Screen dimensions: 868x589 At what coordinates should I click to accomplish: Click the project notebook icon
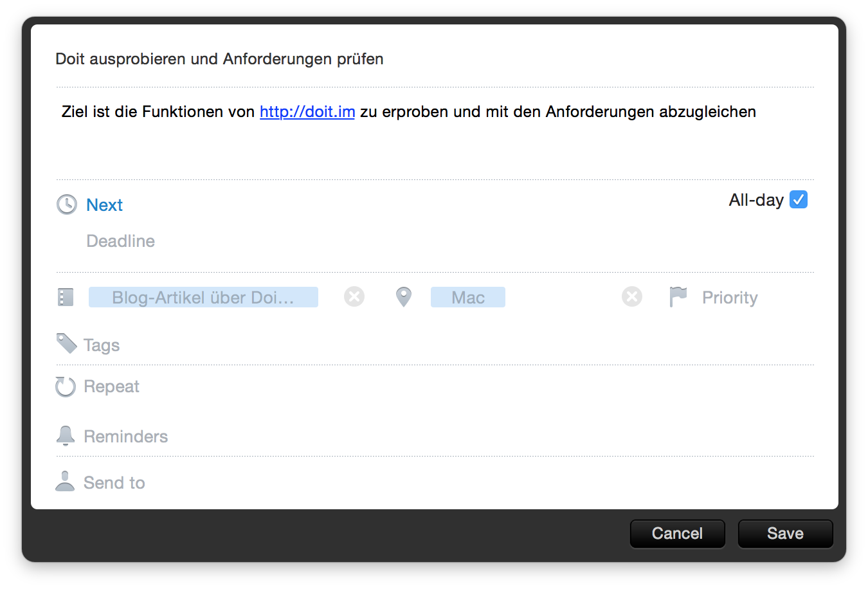pos(66,297)
